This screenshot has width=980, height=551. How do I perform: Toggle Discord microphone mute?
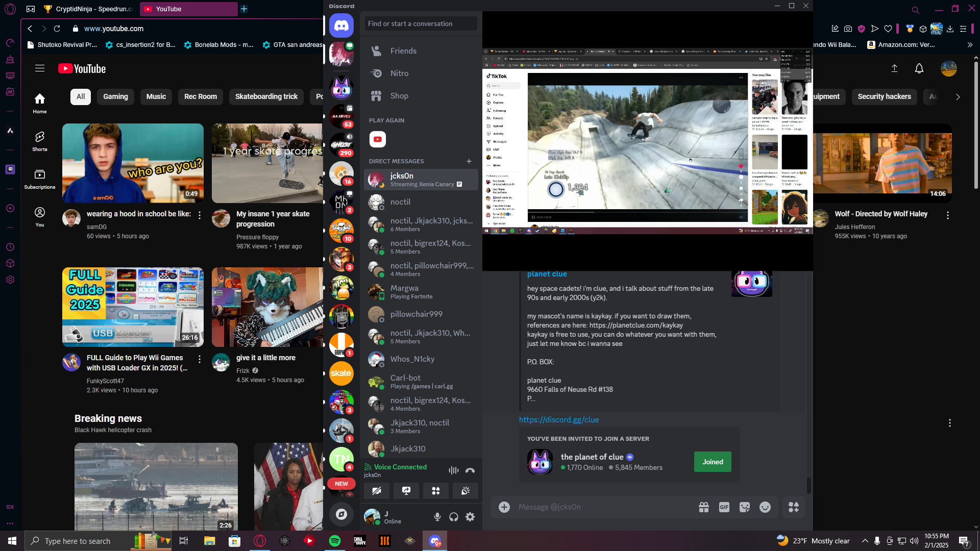point(437,517)
